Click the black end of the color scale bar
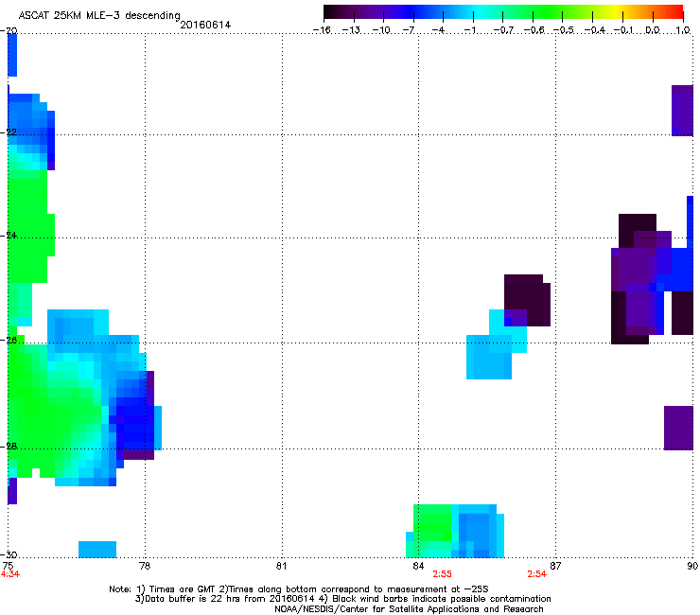The width and height of the screenshot is (700, 615). tap(329, 11)
